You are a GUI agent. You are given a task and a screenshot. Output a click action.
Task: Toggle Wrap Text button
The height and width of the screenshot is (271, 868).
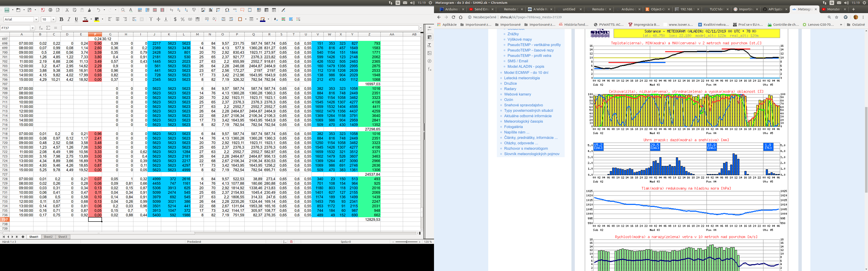[x=134, y=19]
